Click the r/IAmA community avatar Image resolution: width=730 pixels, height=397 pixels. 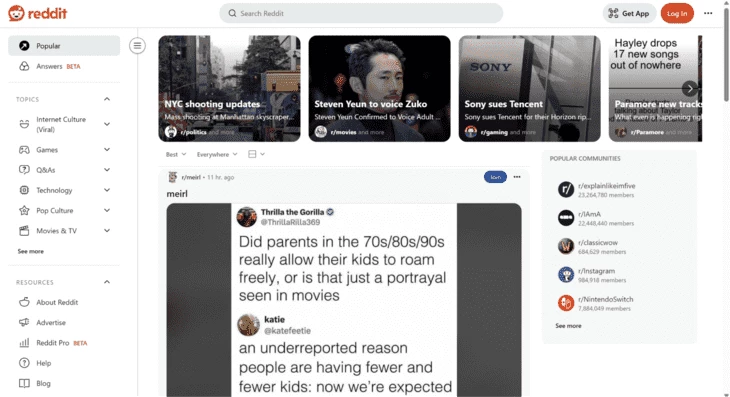click(566, 218)
